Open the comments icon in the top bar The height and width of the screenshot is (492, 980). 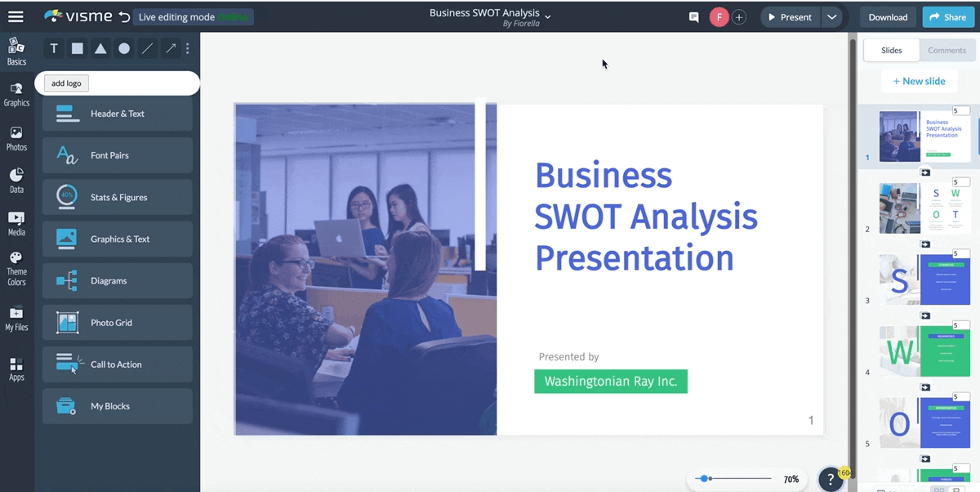(693, 16)
